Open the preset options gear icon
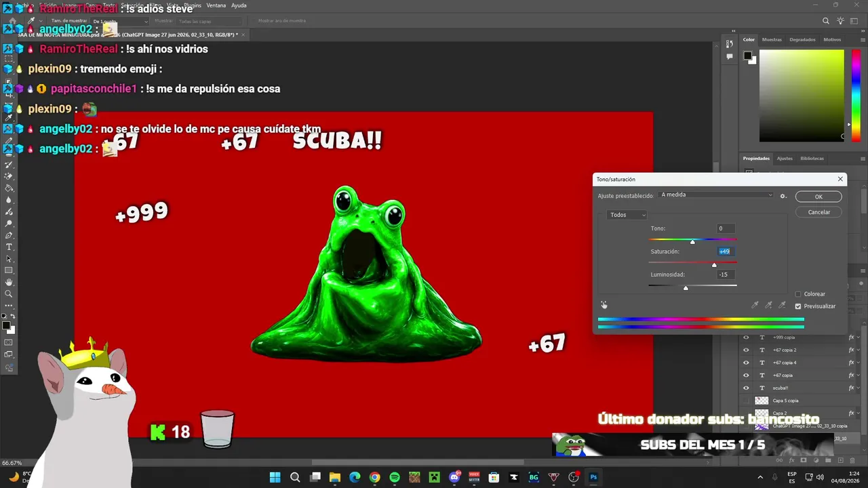868x488 pixels. tap(783, 196)
